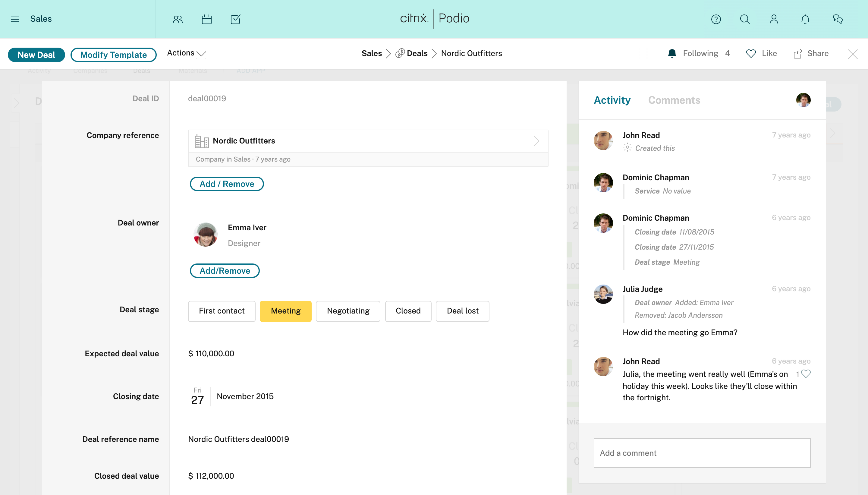This screenshot has height=495, width=868.
Task: Click the help question mark icon
Action: [x=716, y=19]
